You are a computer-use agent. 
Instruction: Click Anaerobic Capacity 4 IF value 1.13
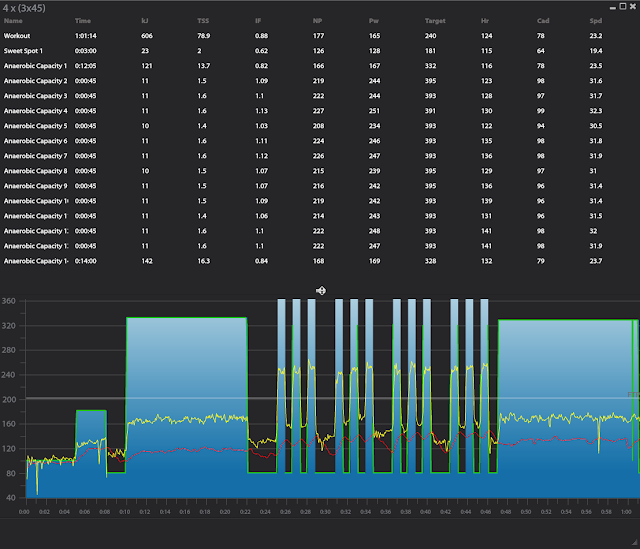pos(261,111)
